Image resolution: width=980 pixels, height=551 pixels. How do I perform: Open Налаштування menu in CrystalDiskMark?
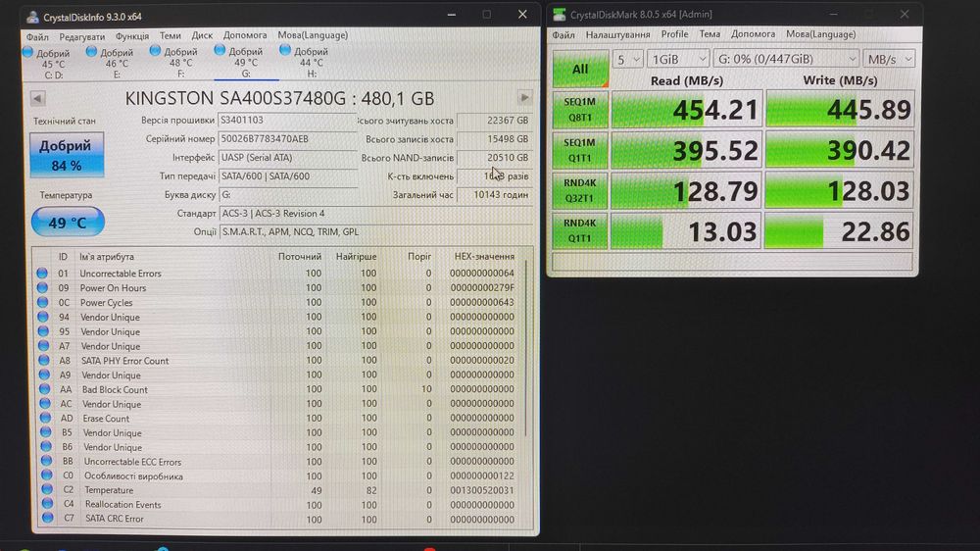coord(617,34)
